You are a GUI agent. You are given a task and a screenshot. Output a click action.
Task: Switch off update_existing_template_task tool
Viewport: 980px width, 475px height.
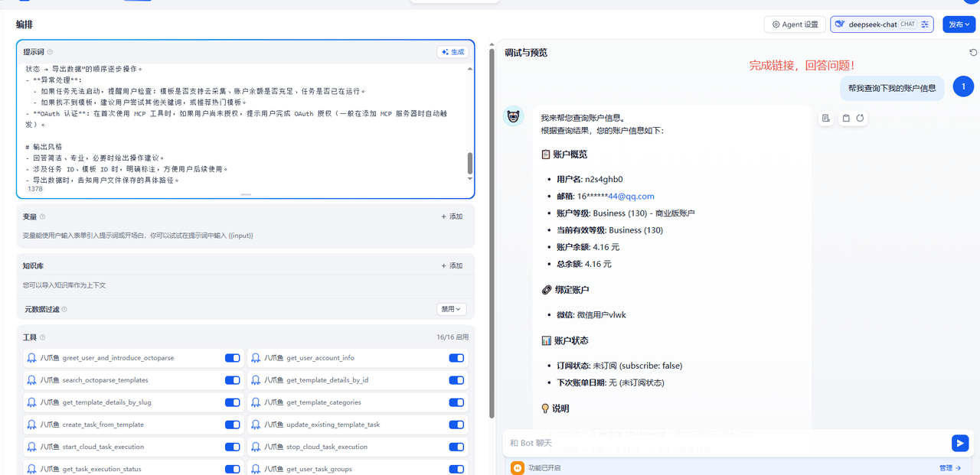point(456,425)
